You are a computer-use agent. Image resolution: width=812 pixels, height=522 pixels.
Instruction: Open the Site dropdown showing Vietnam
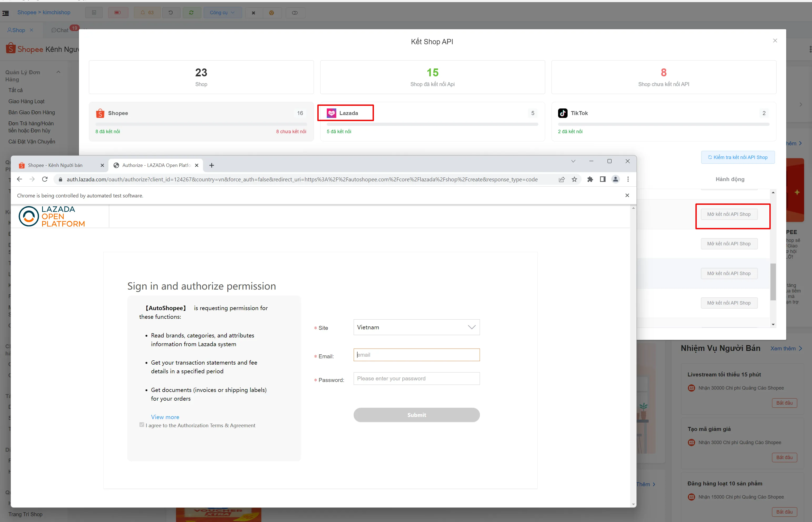click(416, 327)
